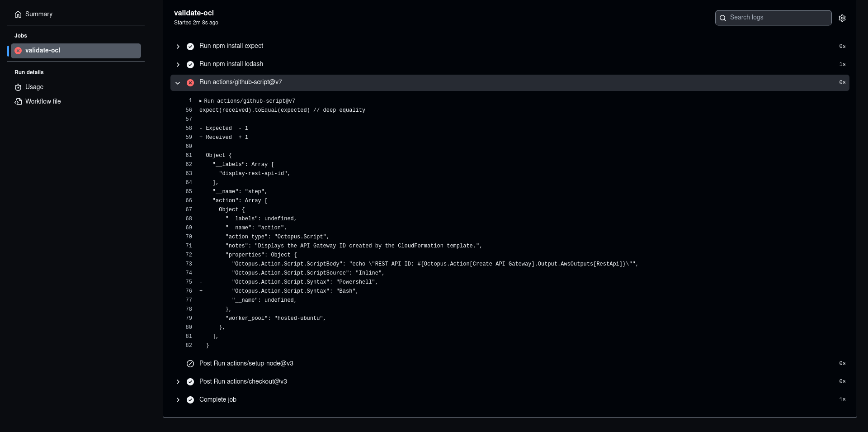Collapse the Run actions/github-script@v7 step logs

tap(178, 83)
